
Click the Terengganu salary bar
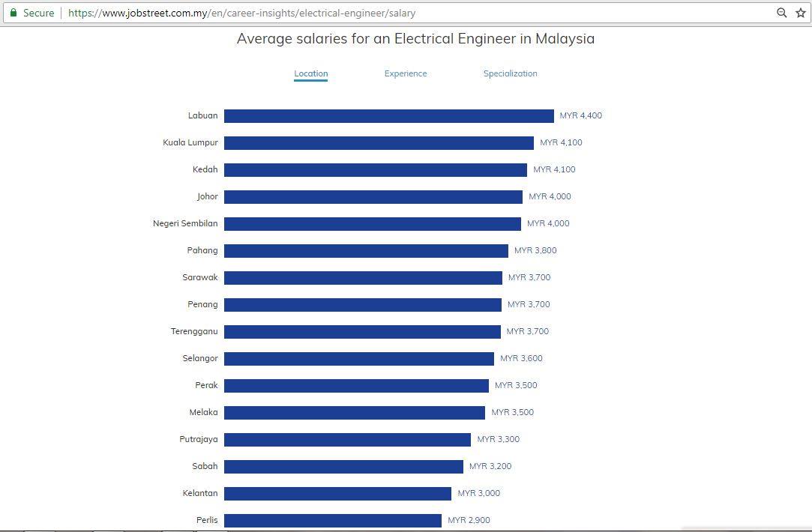(x=362, y=331)
